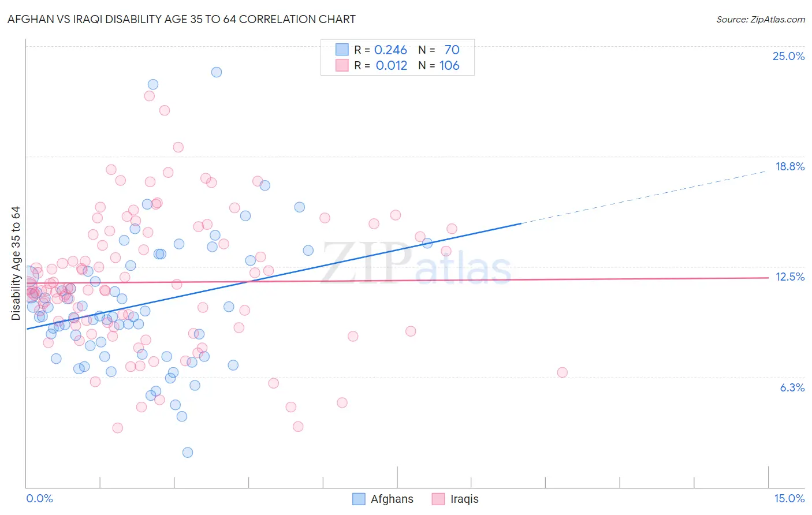
Task: Click the 6.3% y-axis label
Action: (x=792, y=387)
